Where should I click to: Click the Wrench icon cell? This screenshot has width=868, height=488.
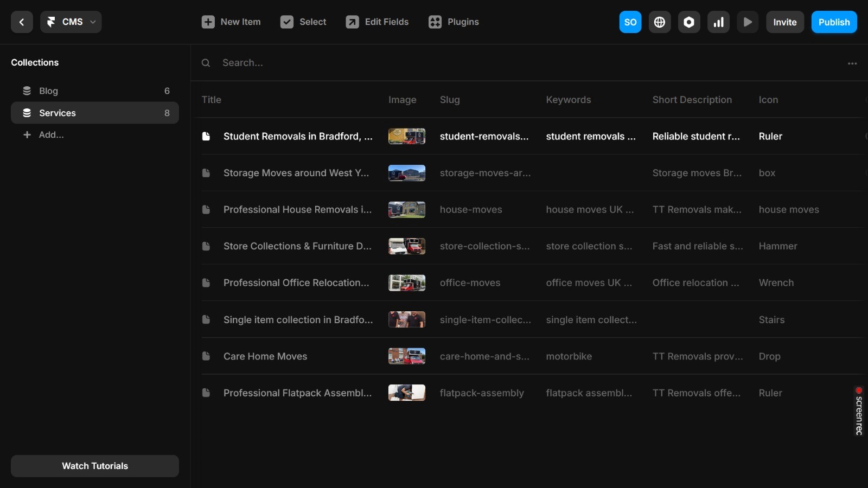pyautogui.click(x=776, y=282)
